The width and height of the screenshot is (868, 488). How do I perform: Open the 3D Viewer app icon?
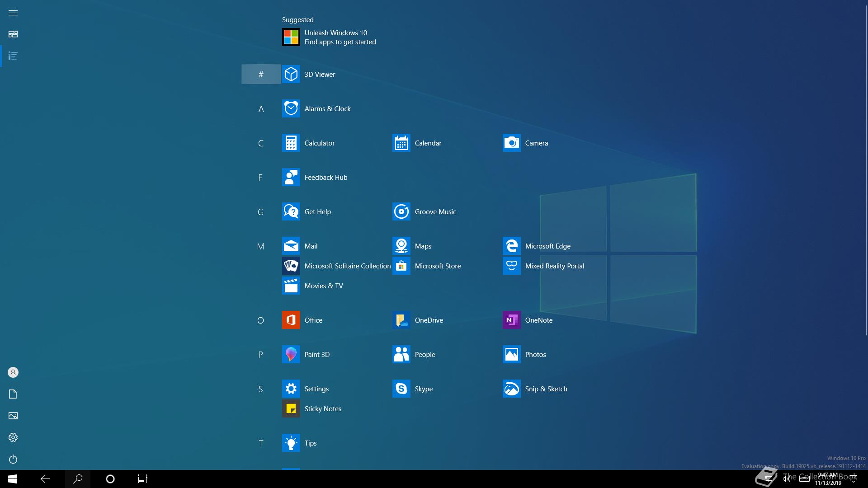[291, 74]
